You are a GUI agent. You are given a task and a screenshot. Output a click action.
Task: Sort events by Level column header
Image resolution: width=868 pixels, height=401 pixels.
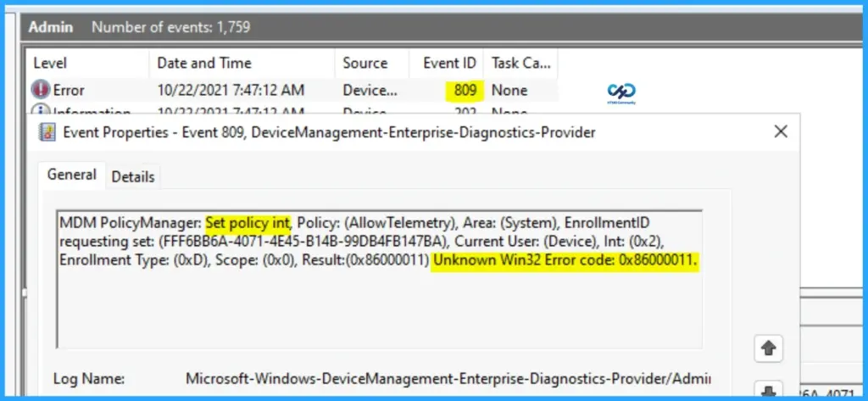(87, 63)
